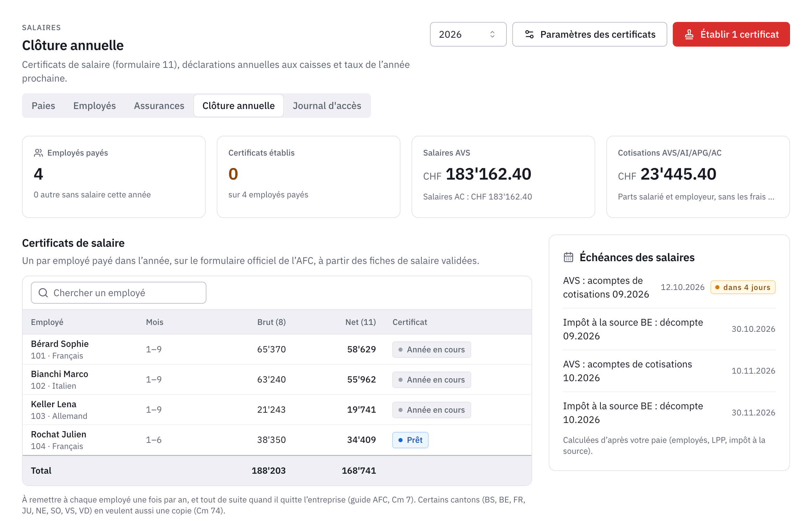Click the 30.11.2026 deadline date
The height and width of the screenshot is (521, 812).
click(x=753, y=413)
